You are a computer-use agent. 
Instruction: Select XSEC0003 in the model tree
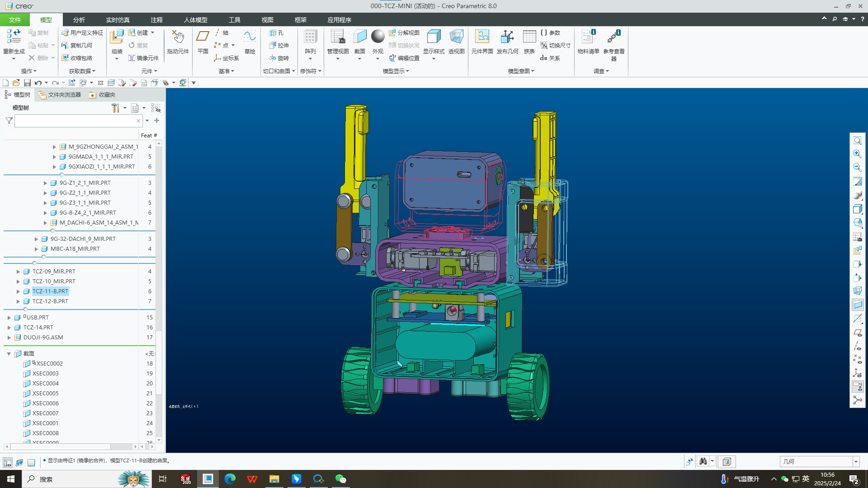click(45, 374)
